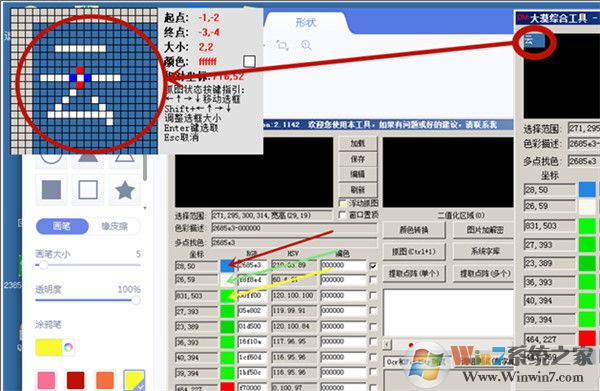Click the 编辑 button
The image size is (600, 391).
(x=358, y=174)
